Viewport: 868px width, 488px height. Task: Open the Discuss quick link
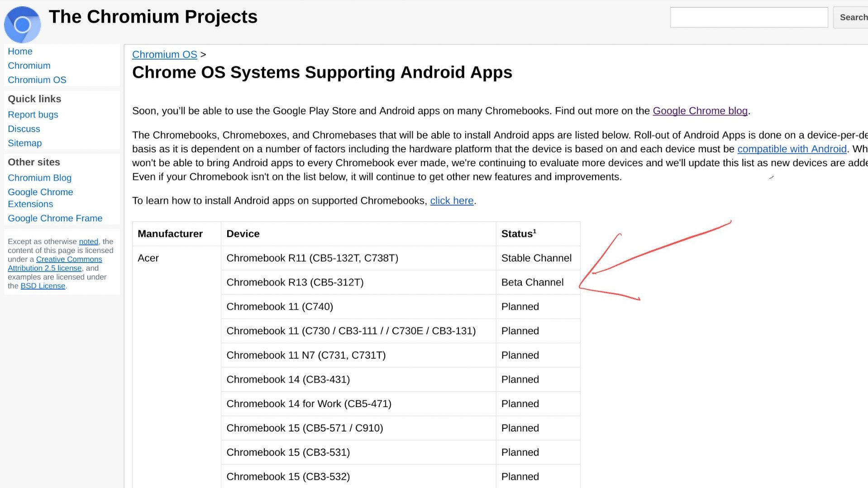(x=24, y=129)
